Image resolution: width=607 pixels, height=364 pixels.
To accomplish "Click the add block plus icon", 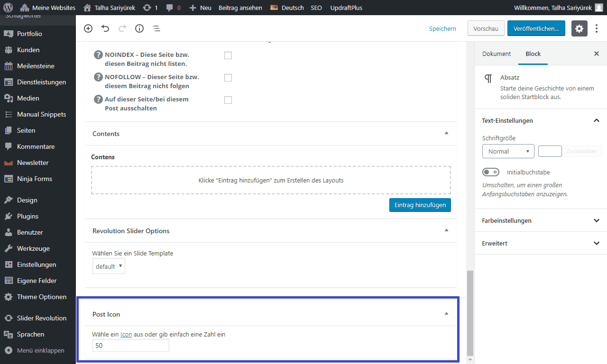I will point(88,28).
